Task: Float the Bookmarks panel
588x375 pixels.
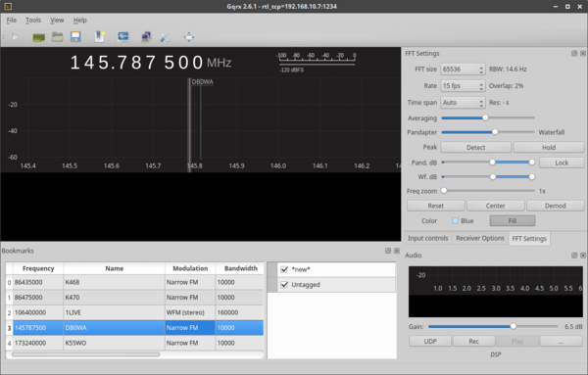Action: coord(388,251)
